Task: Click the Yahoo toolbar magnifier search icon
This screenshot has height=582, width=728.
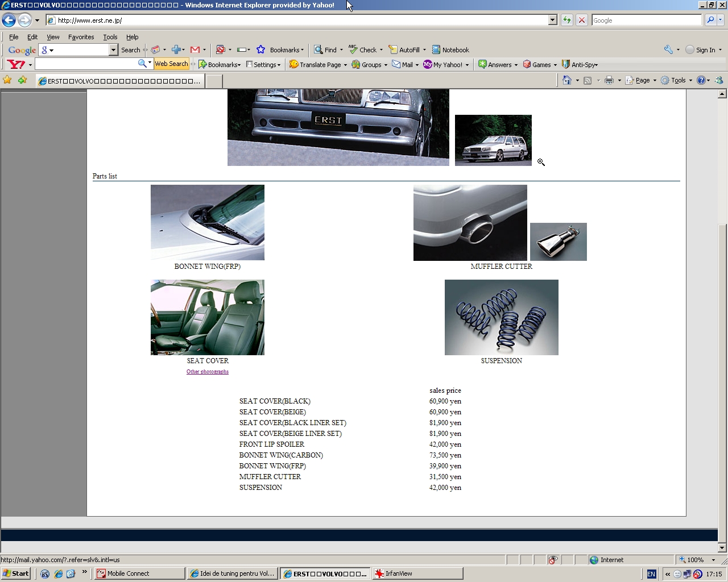Action: click(x=142, y=64)
